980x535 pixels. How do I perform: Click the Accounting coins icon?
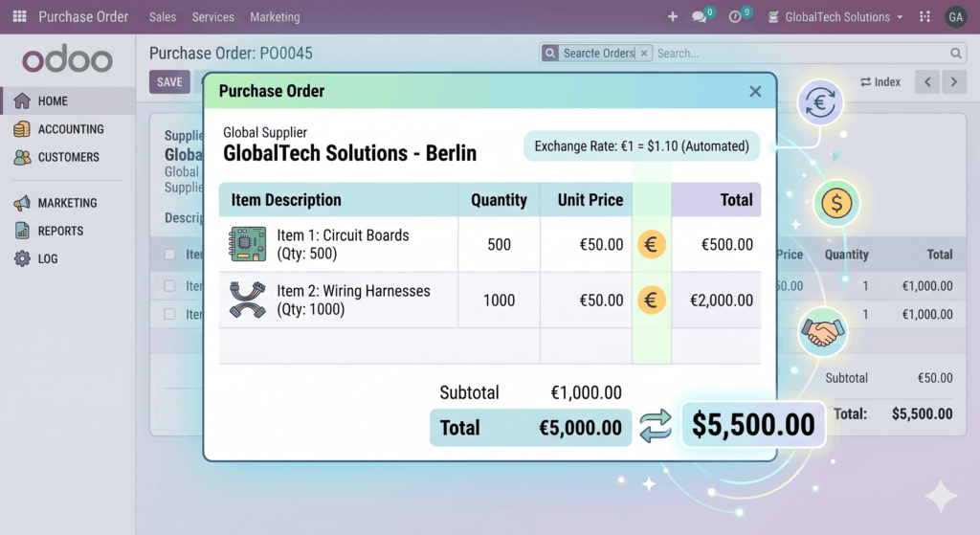[22, 129]
